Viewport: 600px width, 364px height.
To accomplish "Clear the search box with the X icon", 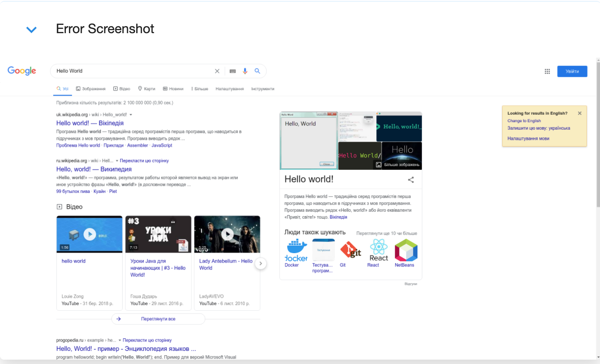I will coord(217,71).
